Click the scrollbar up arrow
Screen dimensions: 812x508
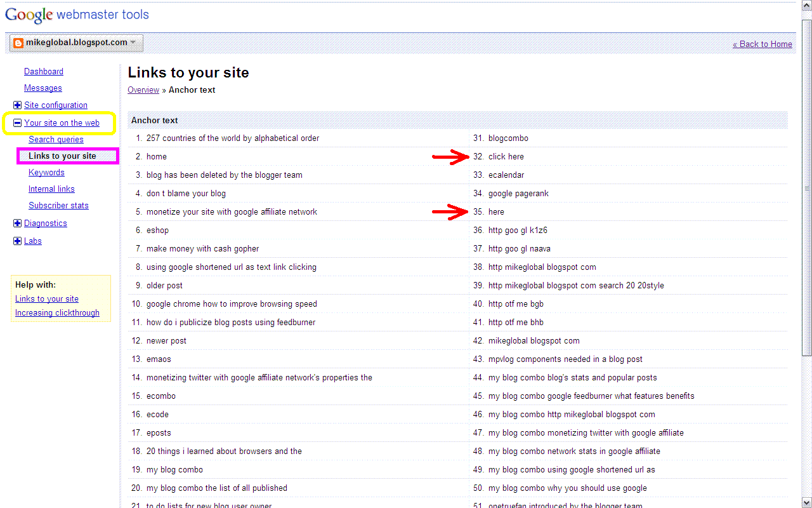807,6
